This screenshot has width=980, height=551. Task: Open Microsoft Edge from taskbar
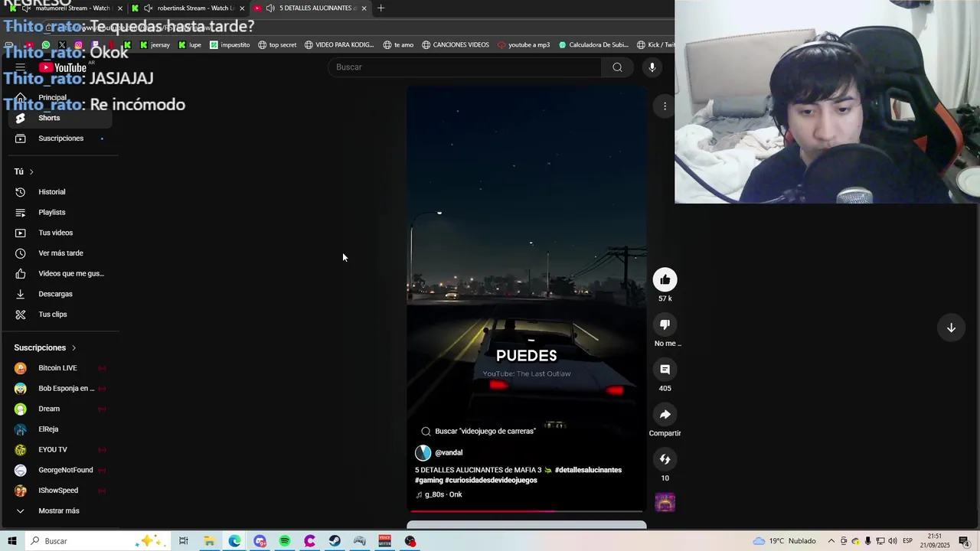point(234,541)
